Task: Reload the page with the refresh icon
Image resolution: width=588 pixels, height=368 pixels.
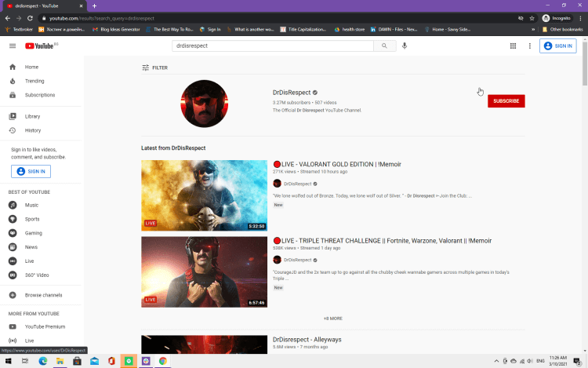Action: click(30, 18)
